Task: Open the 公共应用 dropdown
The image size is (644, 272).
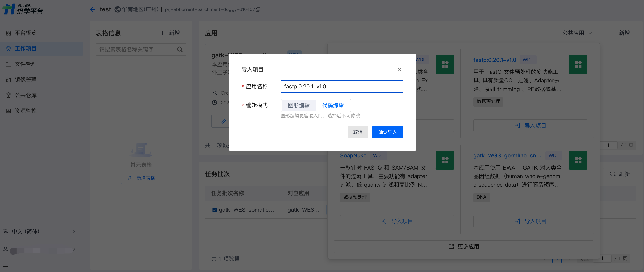Action: pos(577,33)
